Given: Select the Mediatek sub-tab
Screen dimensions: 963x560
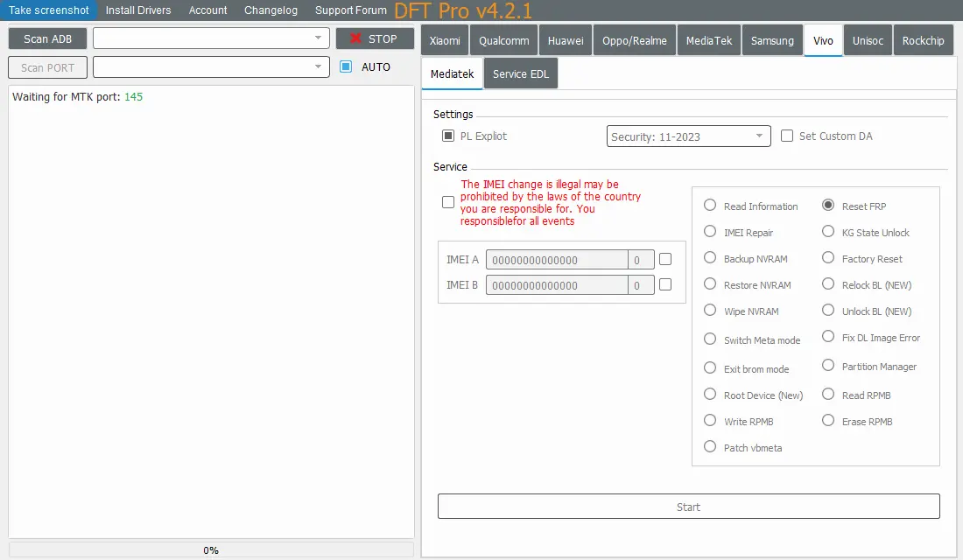Looking at the screenshot, I should pyautogui.click(x=452, y=73).
